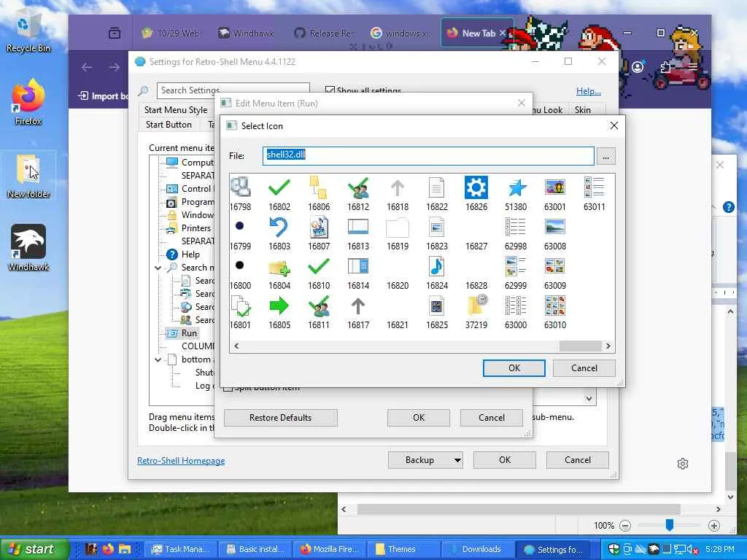The image size is (747, 560).
Task: Choose icon 16806 yellow folders tree
Action: click(319, 187)
